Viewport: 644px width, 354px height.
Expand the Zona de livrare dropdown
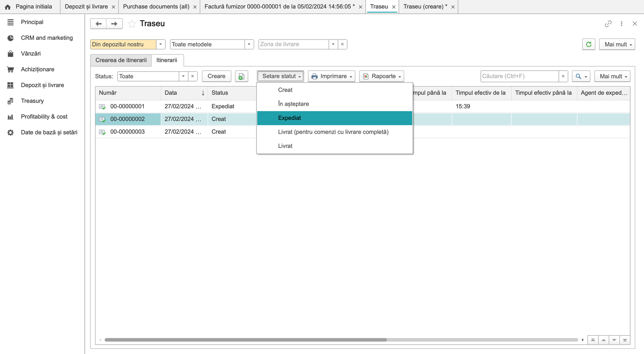coord(333,44)
